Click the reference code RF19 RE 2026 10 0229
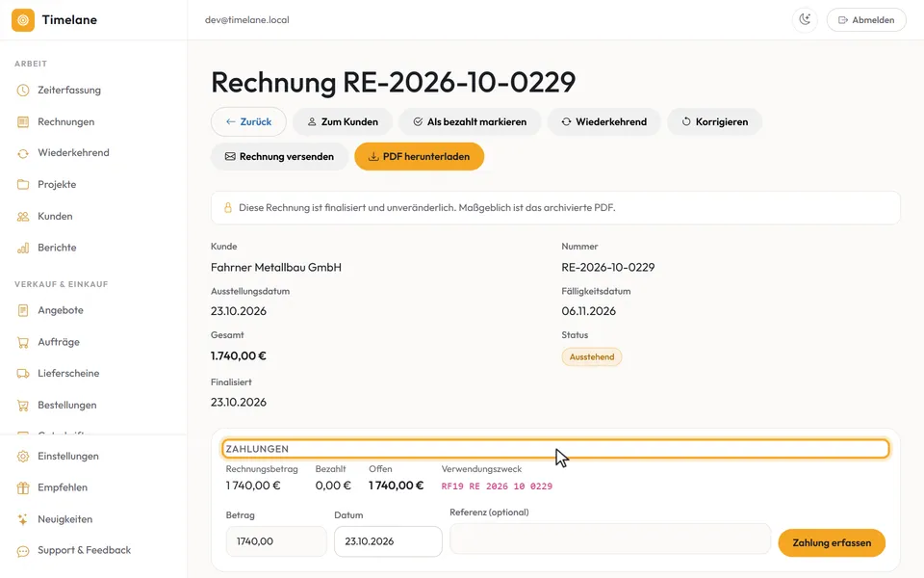 pos(497,486)
